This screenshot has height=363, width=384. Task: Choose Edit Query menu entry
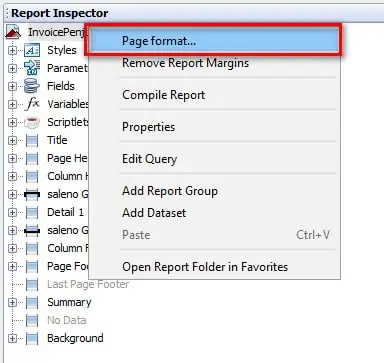pos(213,159)
